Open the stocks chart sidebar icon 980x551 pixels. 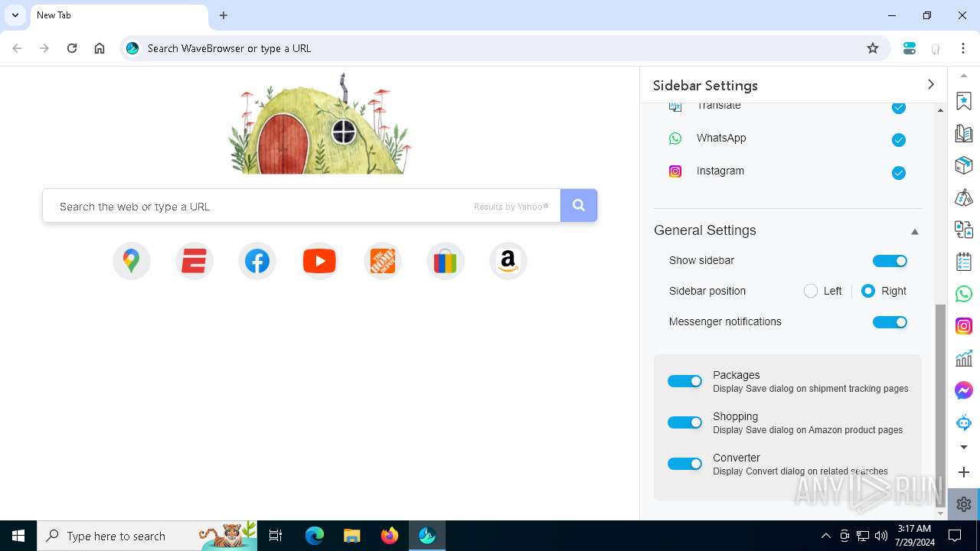click(x=964, y=358)
